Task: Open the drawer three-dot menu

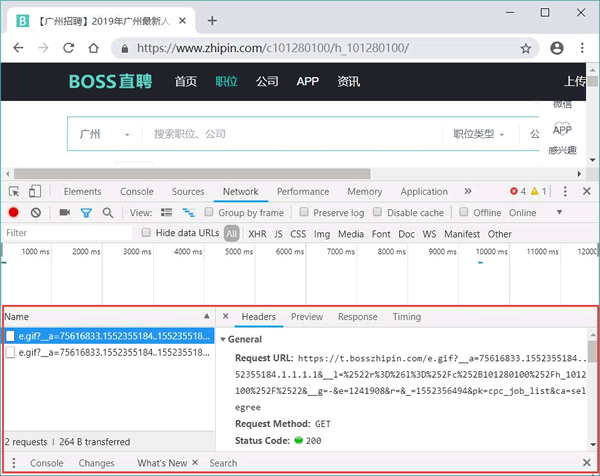Action: 14,463
